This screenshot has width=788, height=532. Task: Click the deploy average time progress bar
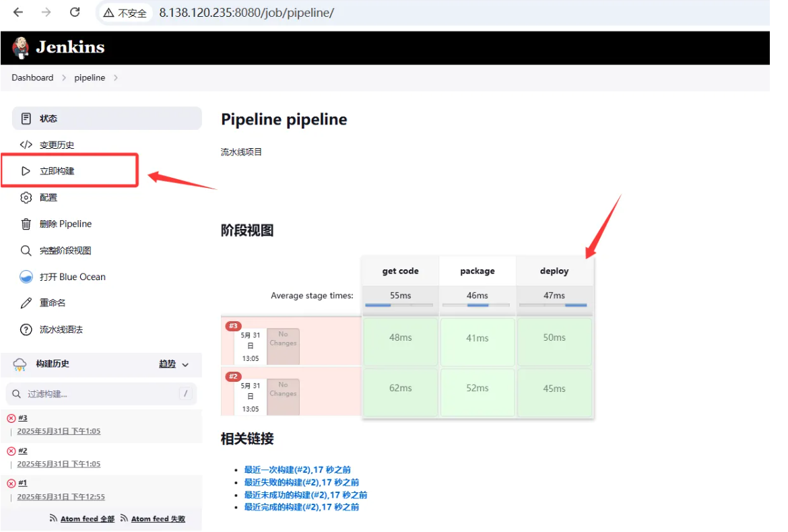[x=553, y=305]
